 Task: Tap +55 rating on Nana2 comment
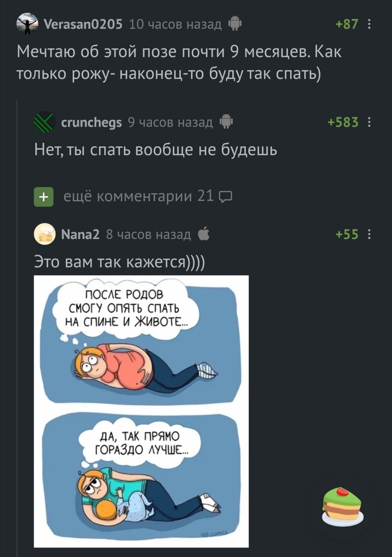click(347, 234)
